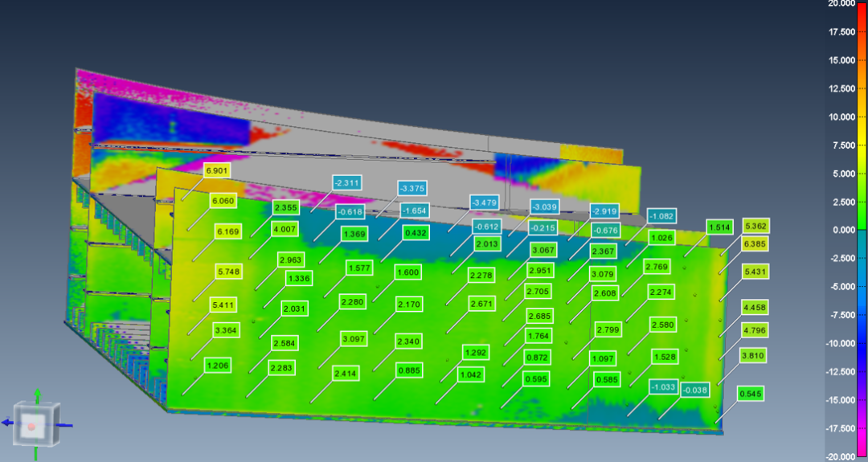The width and height of the screenshot is (868, 462).
Task: Click the 0.545 deviation label
Action: [751, 394]
